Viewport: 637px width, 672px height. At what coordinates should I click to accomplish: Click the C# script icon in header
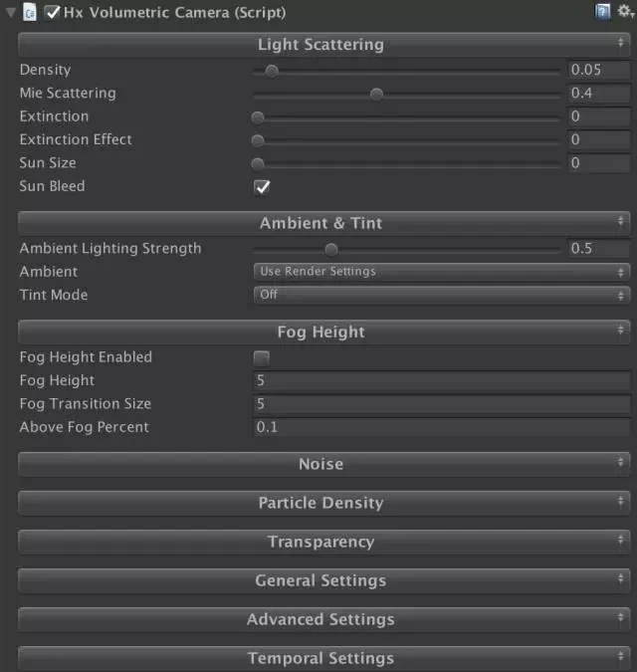29,13
